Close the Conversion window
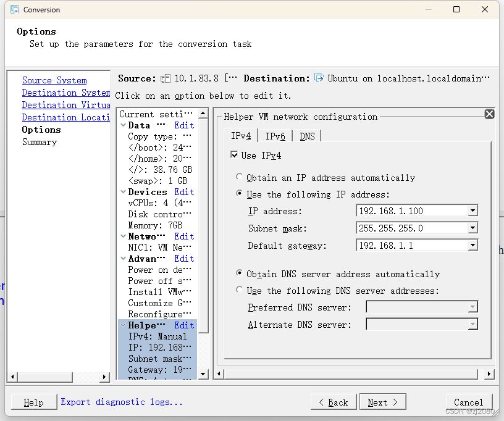 point(485,9)
